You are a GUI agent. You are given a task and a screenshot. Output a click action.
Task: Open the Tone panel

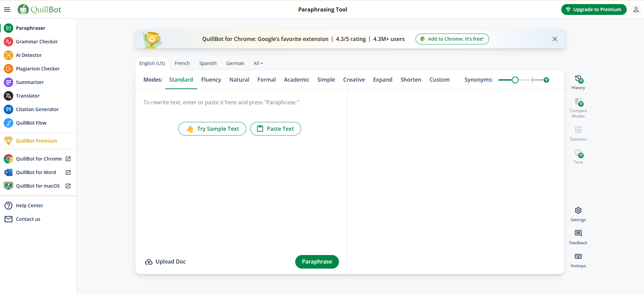578,157
